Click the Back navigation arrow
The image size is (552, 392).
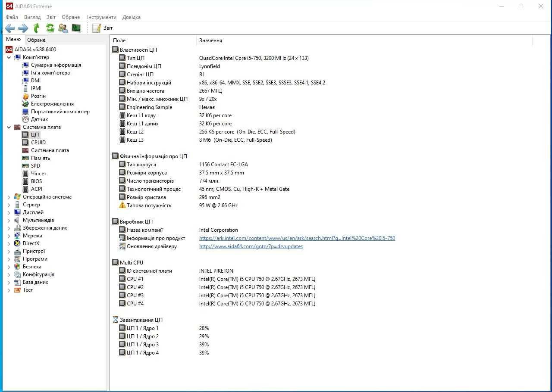pyautogui.click(x=10, y=28)
